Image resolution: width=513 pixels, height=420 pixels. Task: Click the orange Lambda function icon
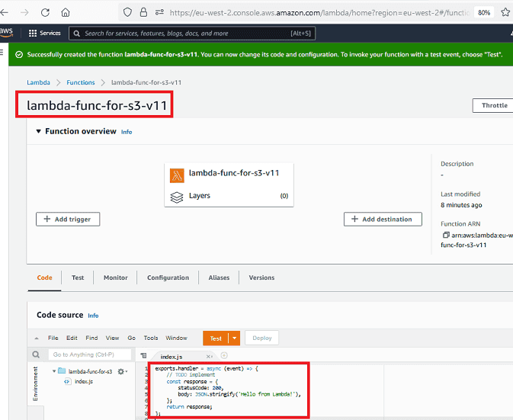click(177, 174)
